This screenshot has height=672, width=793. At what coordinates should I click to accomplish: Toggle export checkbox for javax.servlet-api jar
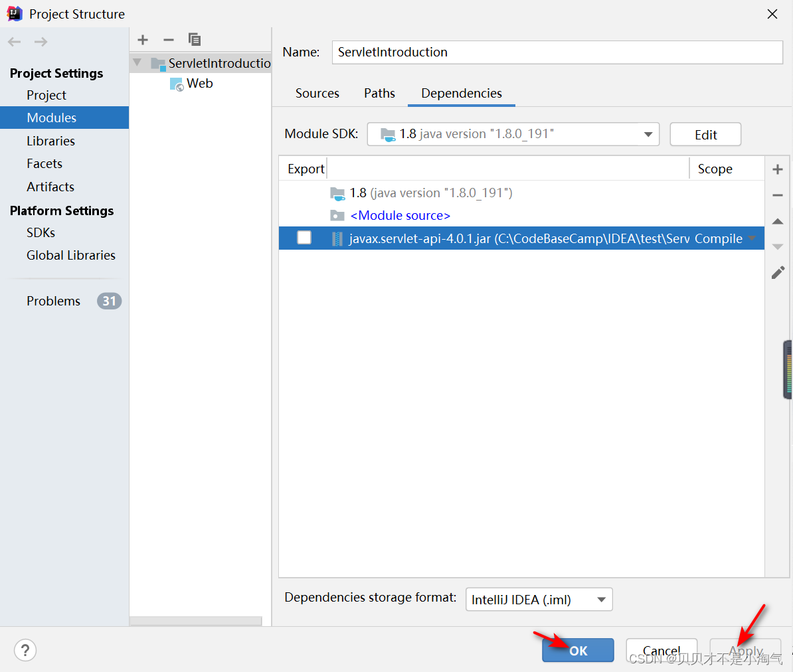pos(304,238)
